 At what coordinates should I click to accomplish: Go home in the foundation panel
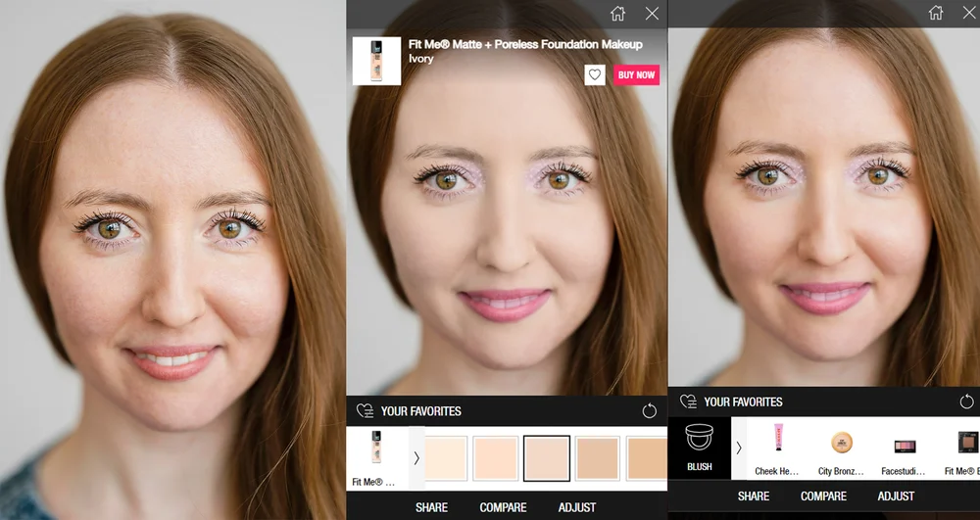coord(617,14)
